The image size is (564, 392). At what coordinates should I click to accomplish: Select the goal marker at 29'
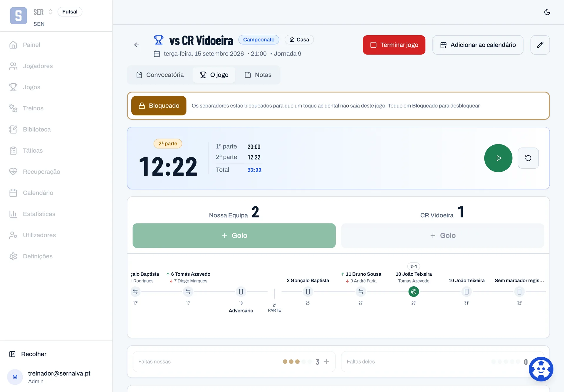click(x=414, y=292)
